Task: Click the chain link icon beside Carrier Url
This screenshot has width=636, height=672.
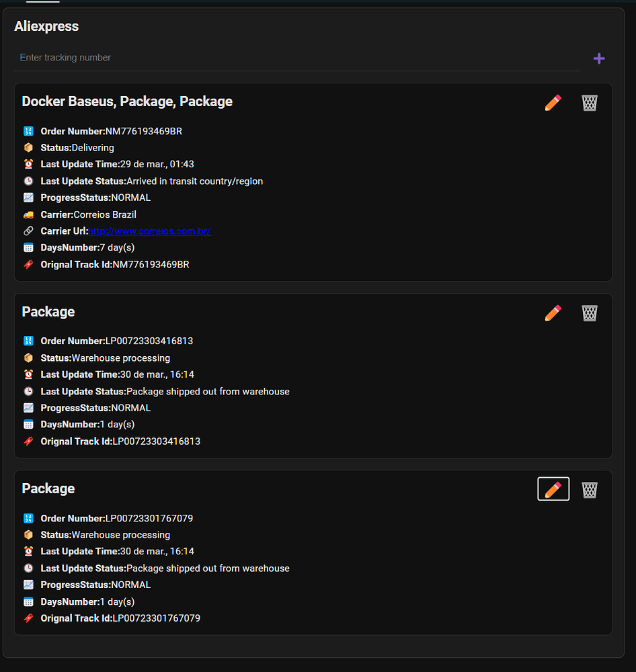Action: coord(28,230)
